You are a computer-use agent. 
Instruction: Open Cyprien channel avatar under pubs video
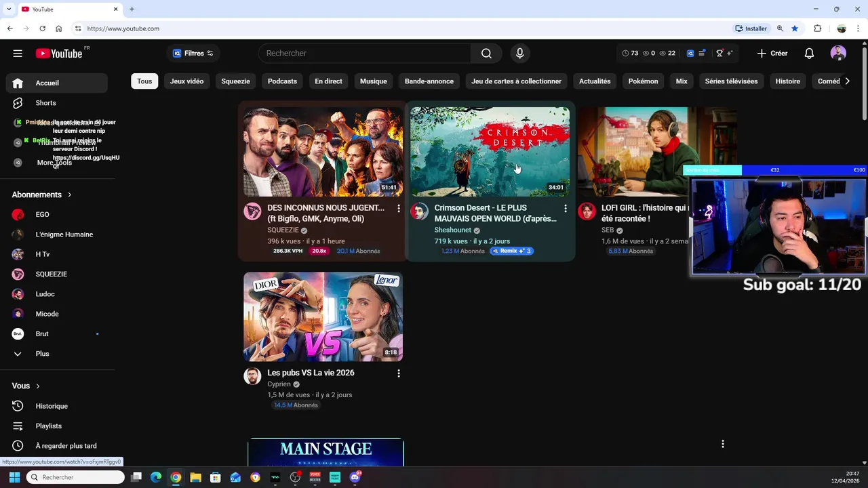point(252,375)
